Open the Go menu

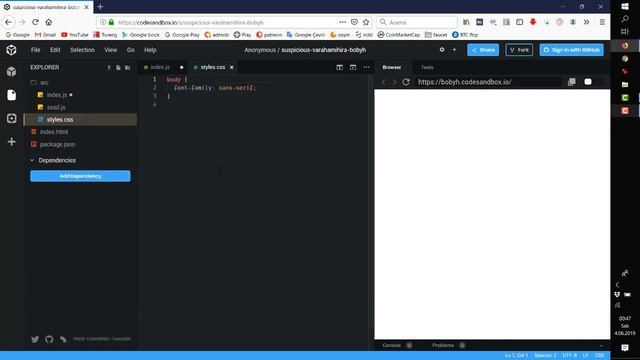pos(131,50)
